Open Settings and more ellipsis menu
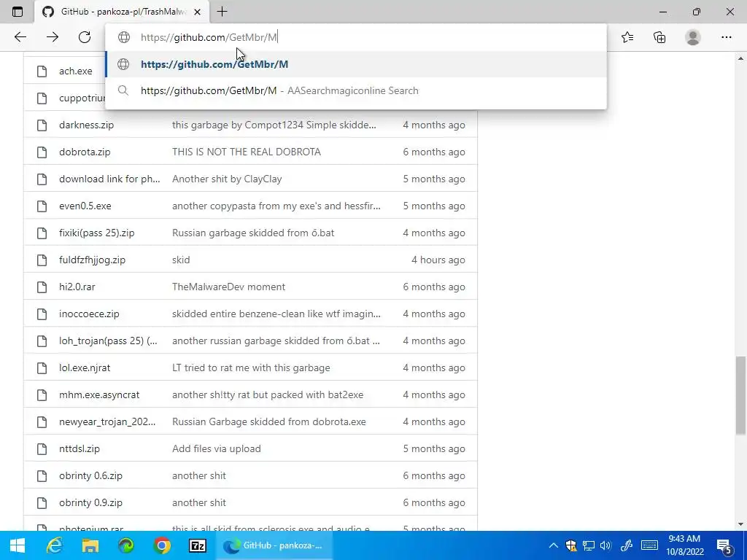Screen dimensions: 747x560 coord(726,37)
